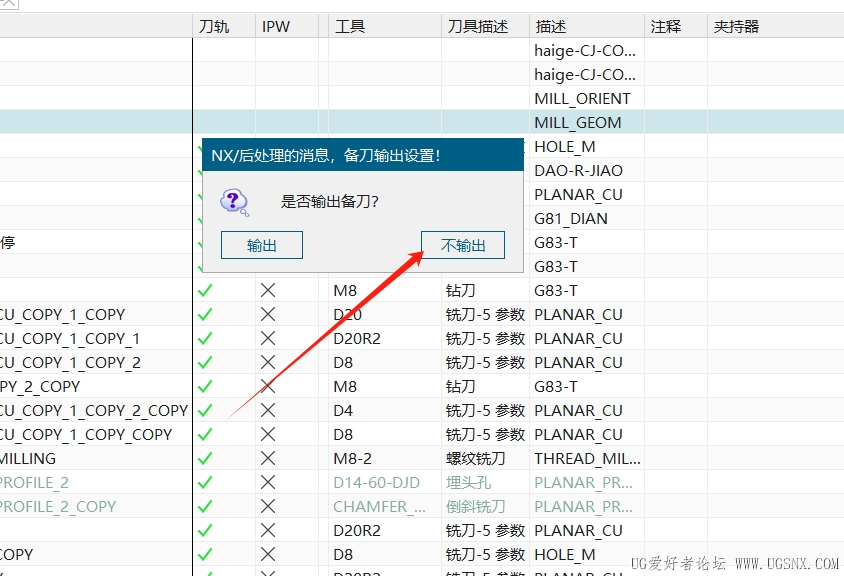Choose 不输出 in the backup tool dialog

pyautogui.click(x=463, y=245)
